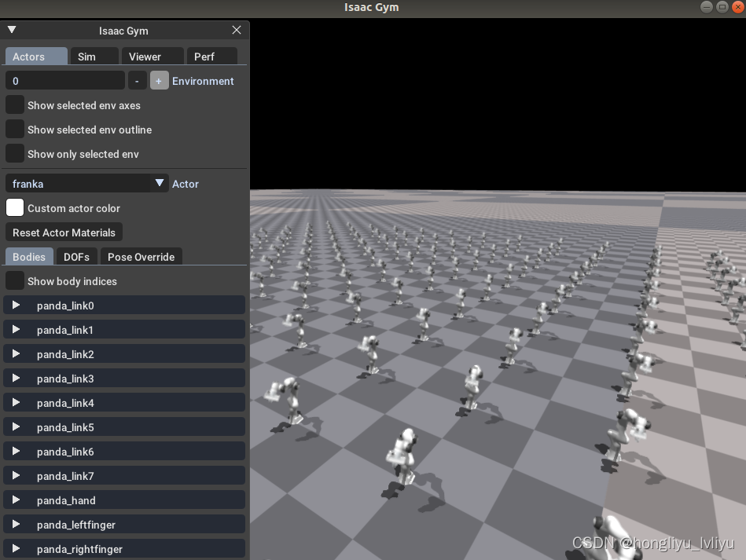The height and width of the screenshot is (560, 746).
Task: Enable Show selected env axes
Action: [x=15, y=105]
